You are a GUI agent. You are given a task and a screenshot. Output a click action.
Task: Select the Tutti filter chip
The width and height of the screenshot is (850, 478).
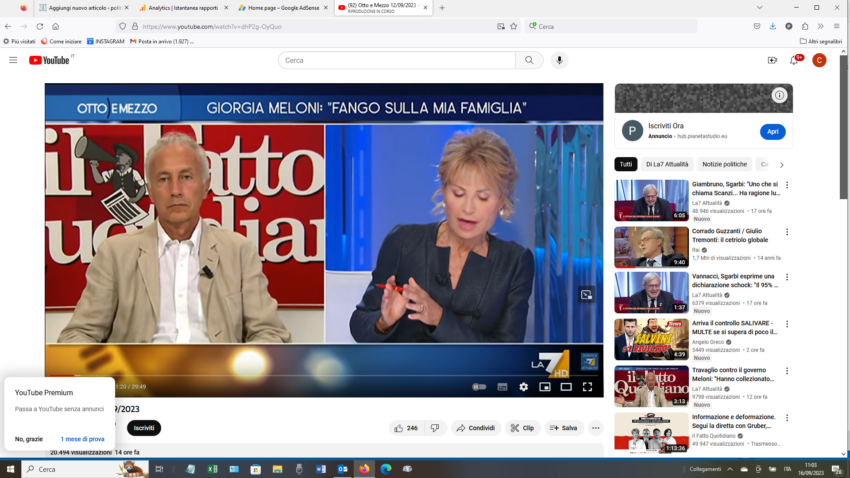tap(626, 164)
